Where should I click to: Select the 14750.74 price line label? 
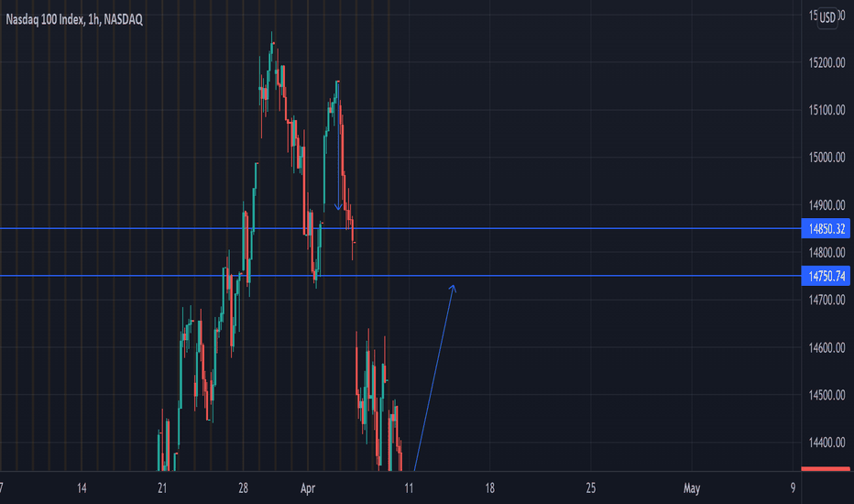coord(826,276)
